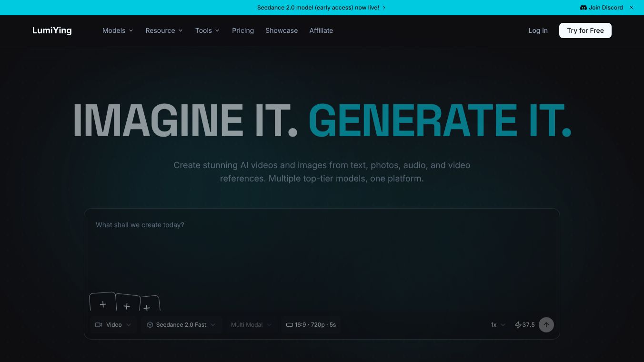
Task: Open the Seedance 2.0 early access announcement
Action: pyautogui.click(x=322, y=8)
